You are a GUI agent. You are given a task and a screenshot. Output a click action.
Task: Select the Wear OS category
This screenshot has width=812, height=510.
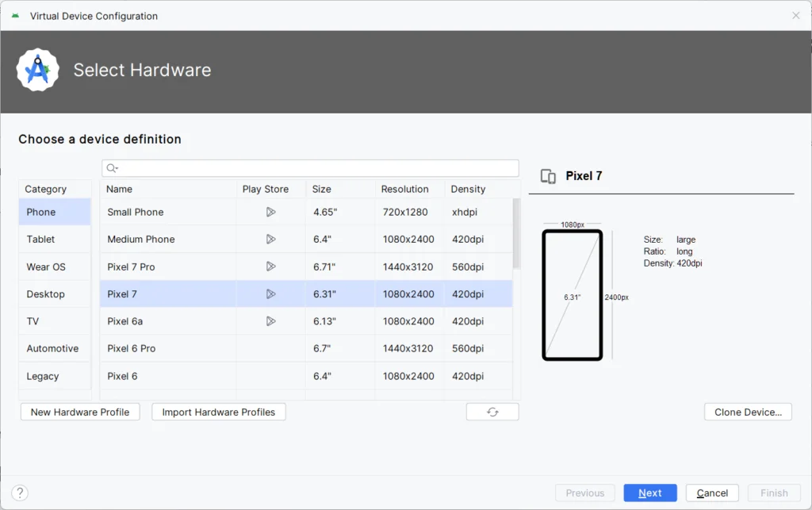[55, 267]
